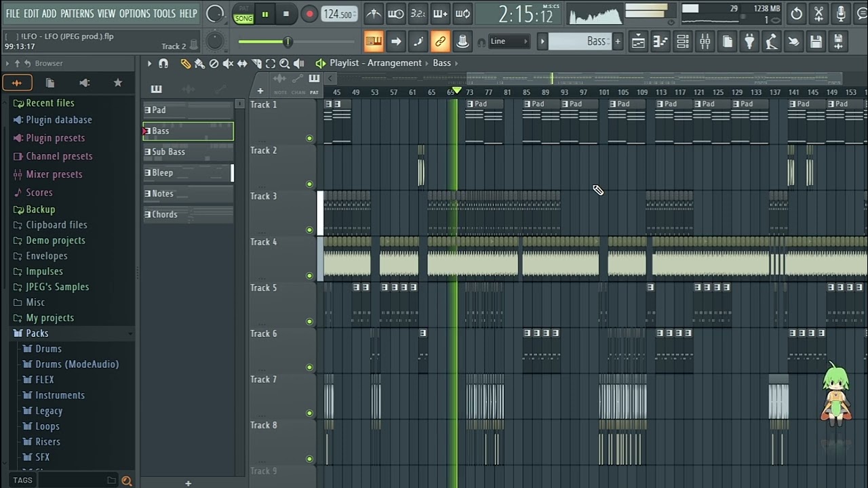
Task: Toggle Pat/Song mode switch
Action: point(243,14)
